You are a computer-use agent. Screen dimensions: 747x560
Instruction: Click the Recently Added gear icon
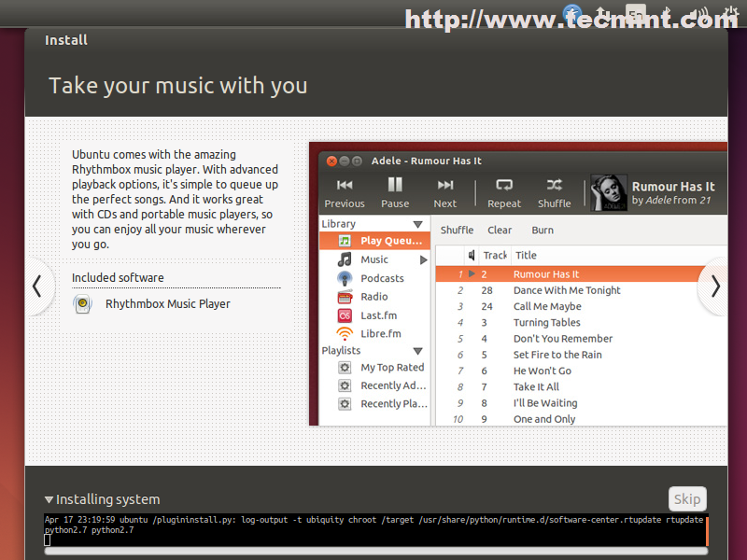(x=345, y=385)
